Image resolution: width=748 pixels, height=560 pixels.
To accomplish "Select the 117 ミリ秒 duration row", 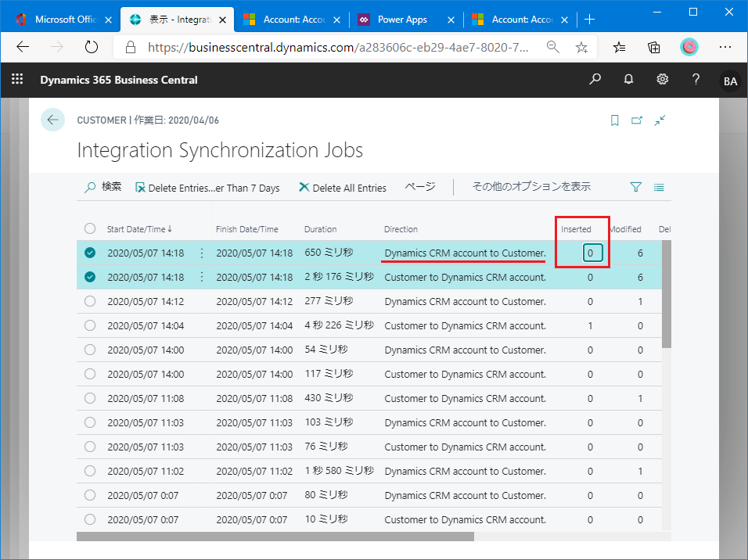I will (90, 374).
